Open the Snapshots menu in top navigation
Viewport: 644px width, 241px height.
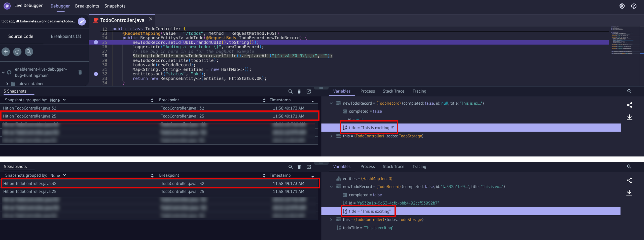(x=115, y=6)
